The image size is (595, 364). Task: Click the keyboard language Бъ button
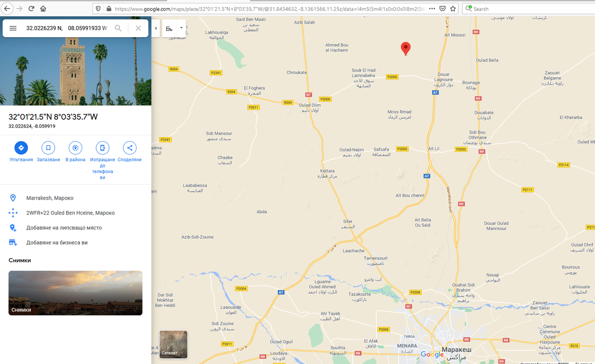(x=169, y=28)
